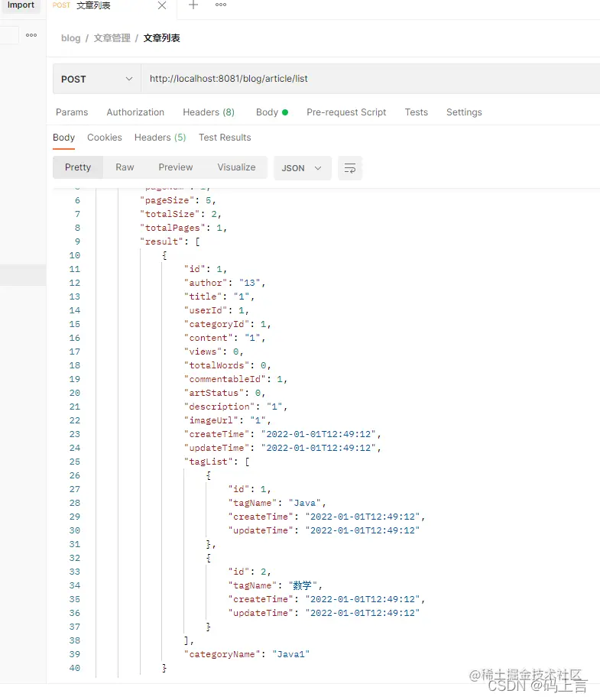Image resolution: width=600 pixels, height=700 pixels.
Task: Click the "tagList": [ line
Action: click(217, 462)
